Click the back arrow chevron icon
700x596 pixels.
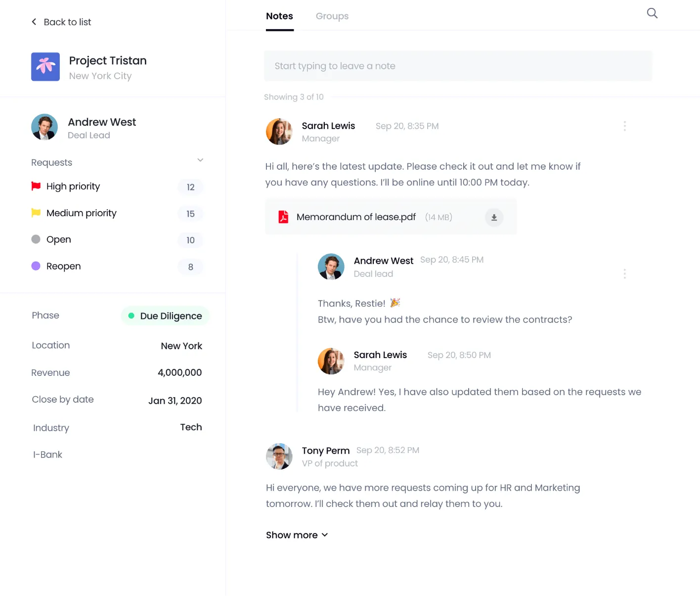pyautogui.click(x=34, y=22)
